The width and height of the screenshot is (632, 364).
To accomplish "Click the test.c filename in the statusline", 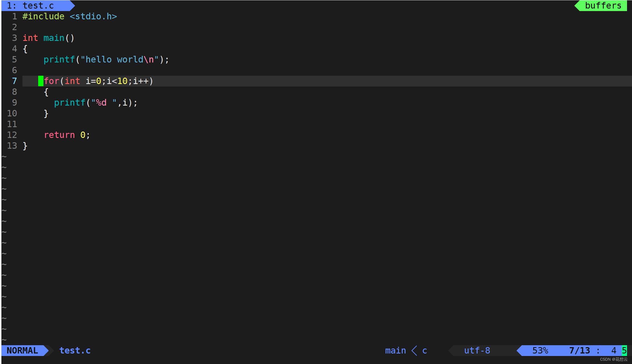I will tap(75, 350).
